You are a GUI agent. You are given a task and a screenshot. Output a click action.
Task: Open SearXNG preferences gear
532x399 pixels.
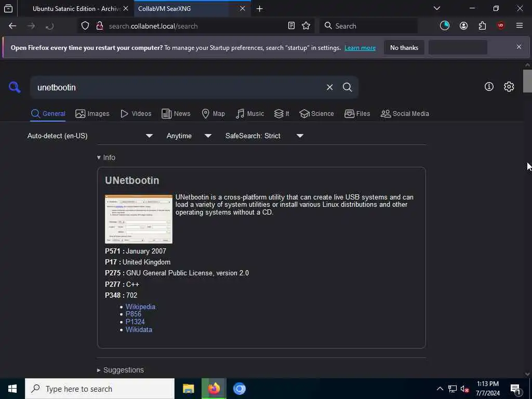click(x=509, y=87)
